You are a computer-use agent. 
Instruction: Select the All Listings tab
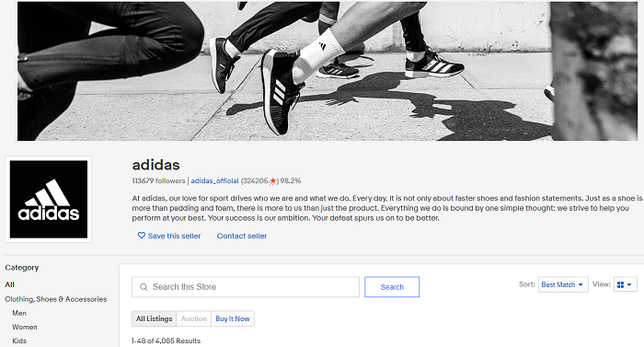click(x=154, y=318)
